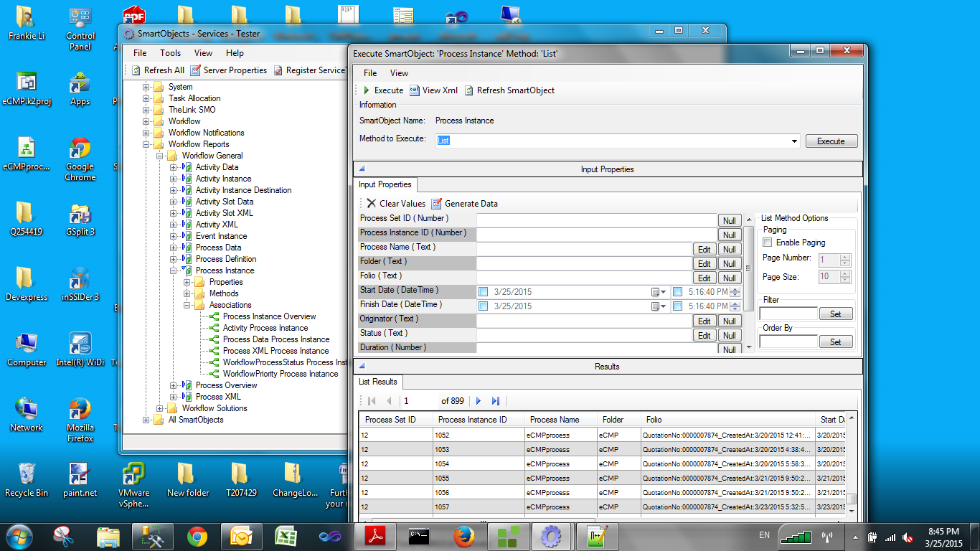Viewport: 980px width, 551px height.
Task: Open the paint.net desktop shortcut
Action: 80,481
